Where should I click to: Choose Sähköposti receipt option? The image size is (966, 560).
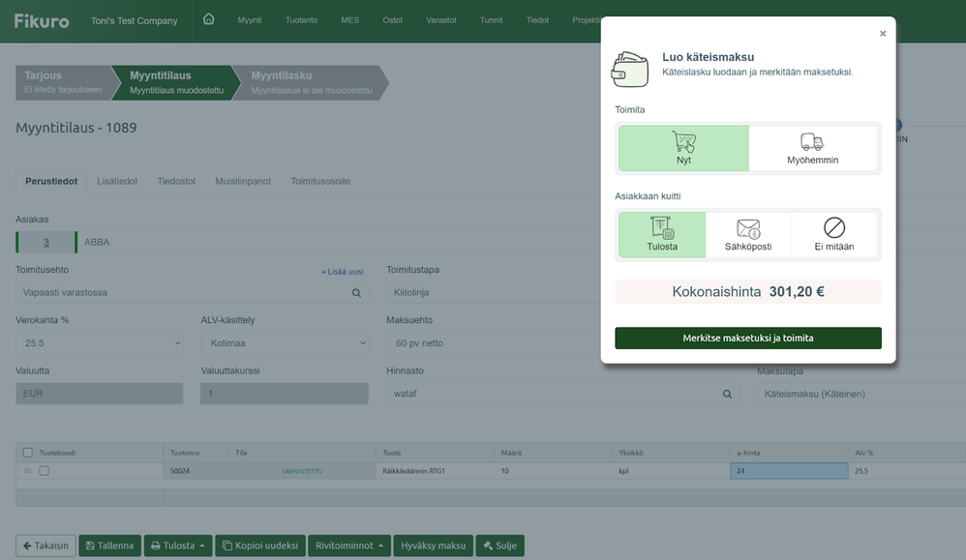tap(748, 234)
